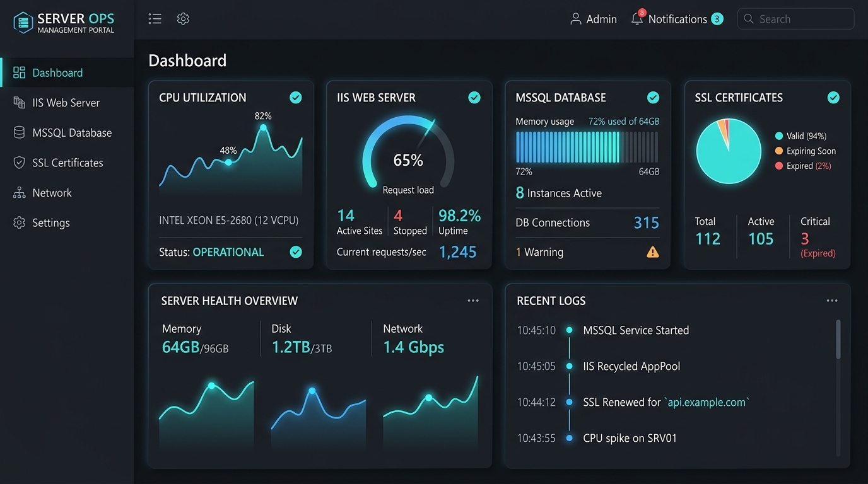This screenshot has width=868, height=484.
Task: Click INTEL XEON E5-2680 (12 VCPU) label
Action: tap(229, 221)
